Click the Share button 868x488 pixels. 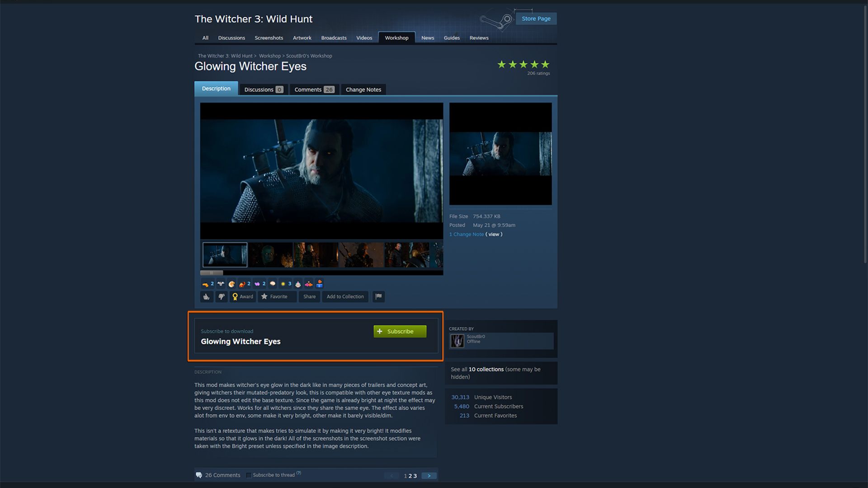[310, 297]
